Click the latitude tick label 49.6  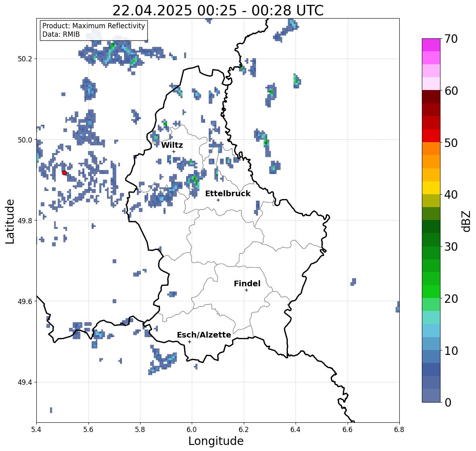click(25, 301)
